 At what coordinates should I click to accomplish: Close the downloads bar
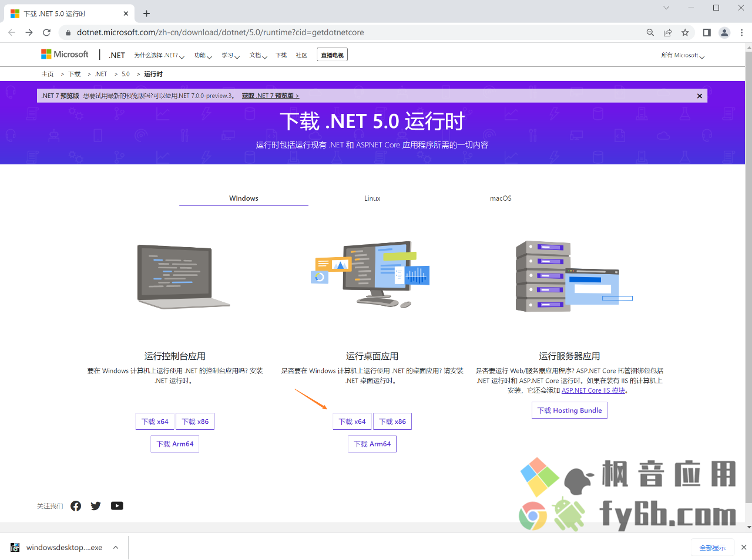click(744, 547)
